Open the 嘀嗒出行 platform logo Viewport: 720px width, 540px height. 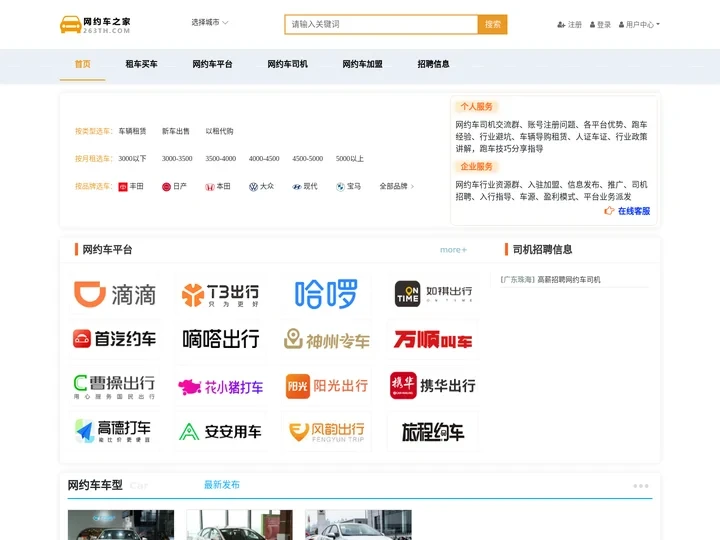pos(220,339)
